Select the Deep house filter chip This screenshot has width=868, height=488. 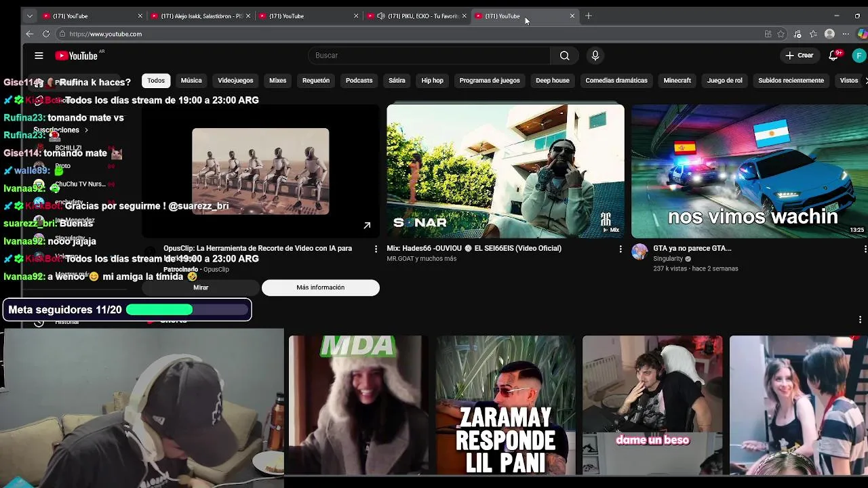pos(553,81)
